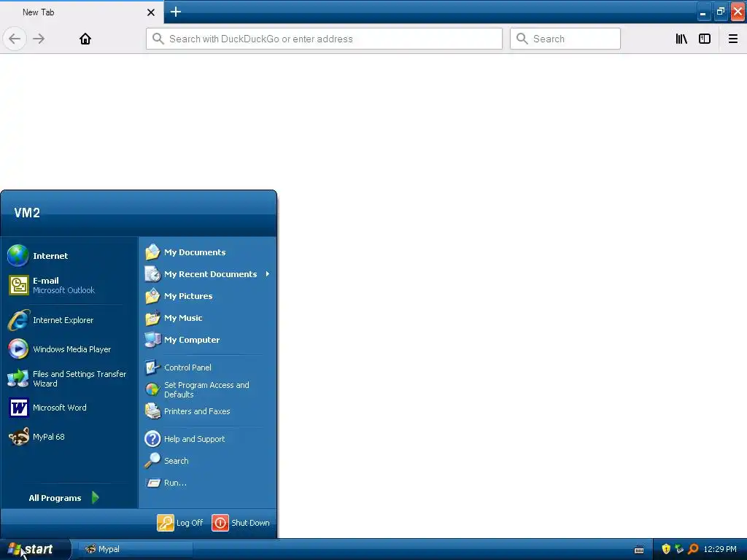The height and width of the screenshot is (560, 747).
Task: Click the Start button
Action: pyautogui.click(x=35, y=549)
